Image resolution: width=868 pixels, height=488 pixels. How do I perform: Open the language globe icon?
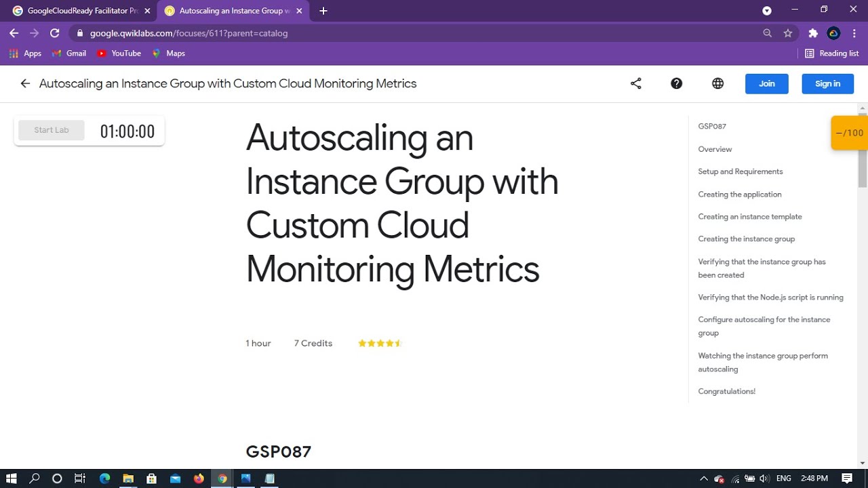717,83
